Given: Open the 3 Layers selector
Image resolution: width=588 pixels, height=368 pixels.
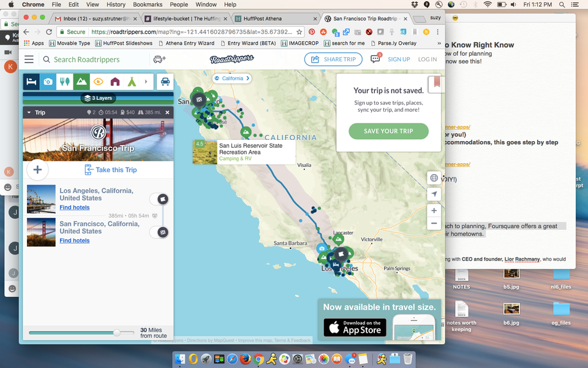Looking at the screenshot, I should 98,98.
